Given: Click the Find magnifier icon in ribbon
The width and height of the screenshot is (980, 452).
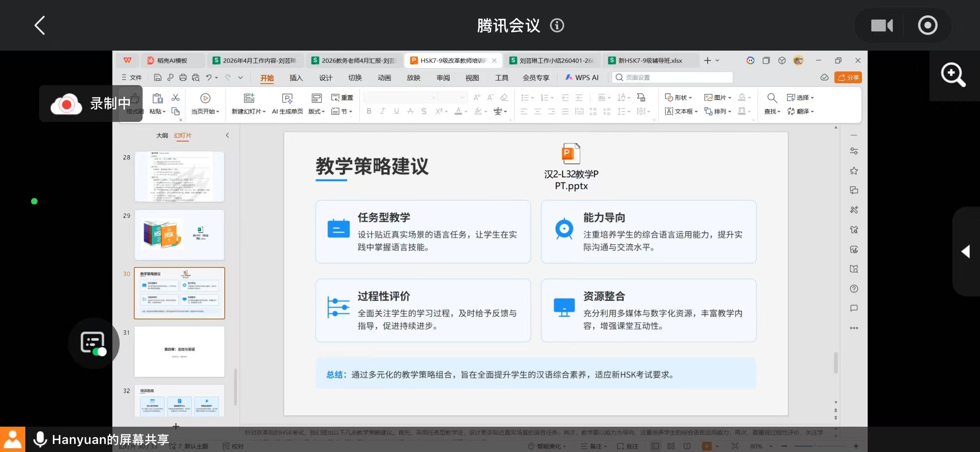Looking at the screenshot, I should 772,98.
